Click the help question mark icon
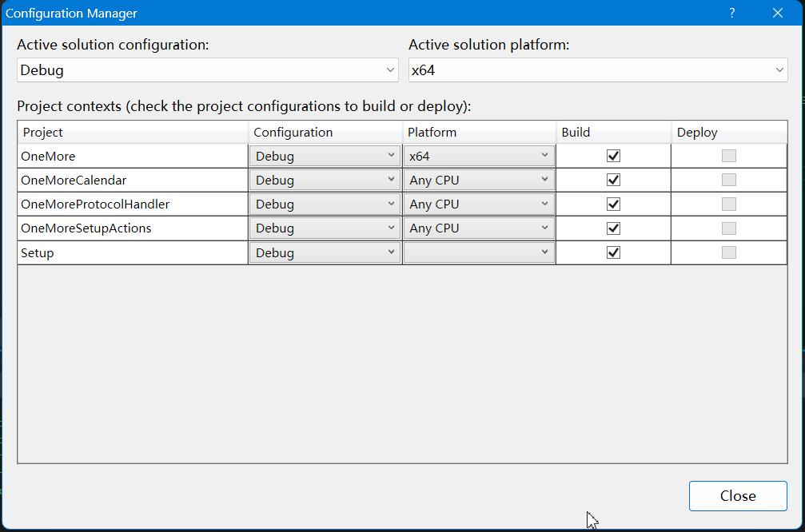805x532 pixels. pyautogui.click(x=732, y=13)
